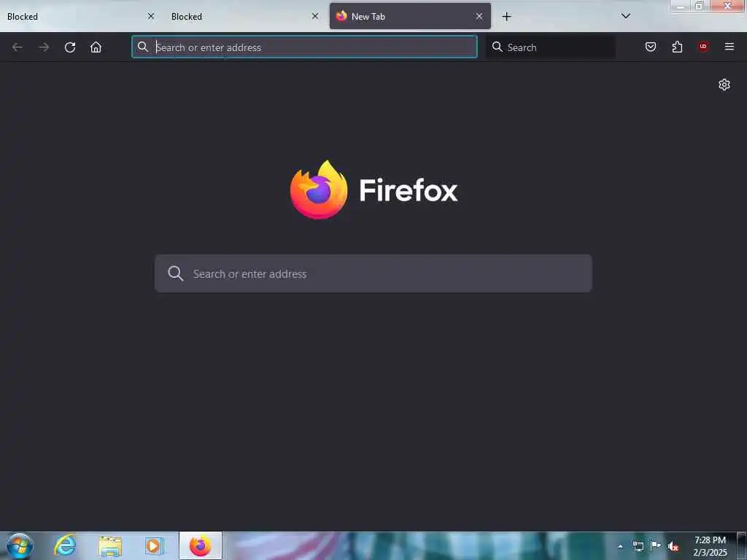
Task: Close the second Blocked tab
Action: (x=315, y=16)
